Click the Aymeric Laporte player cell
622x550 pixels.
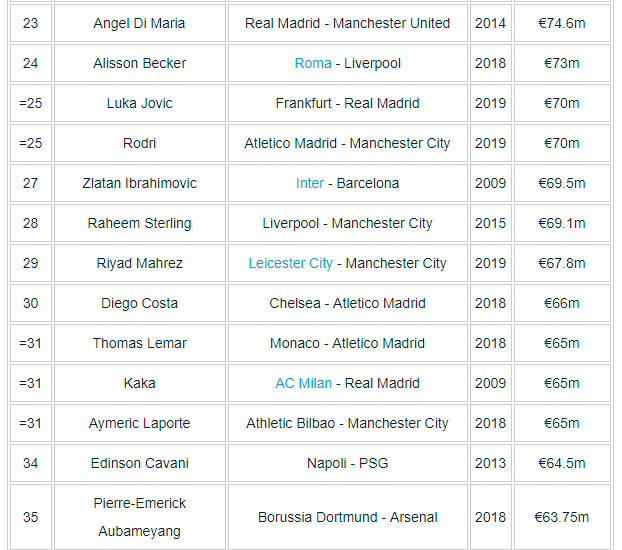click(139, 423)
